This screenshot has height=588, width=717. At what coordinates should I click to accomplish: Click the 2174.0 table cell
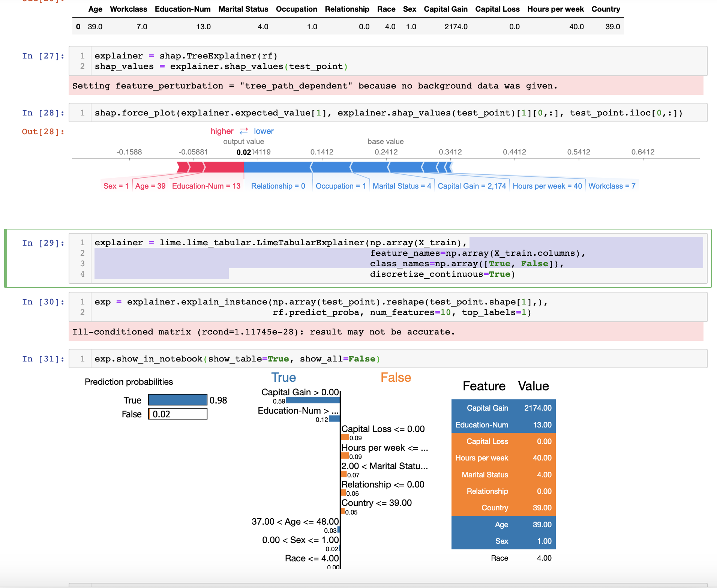click(456, 27)
